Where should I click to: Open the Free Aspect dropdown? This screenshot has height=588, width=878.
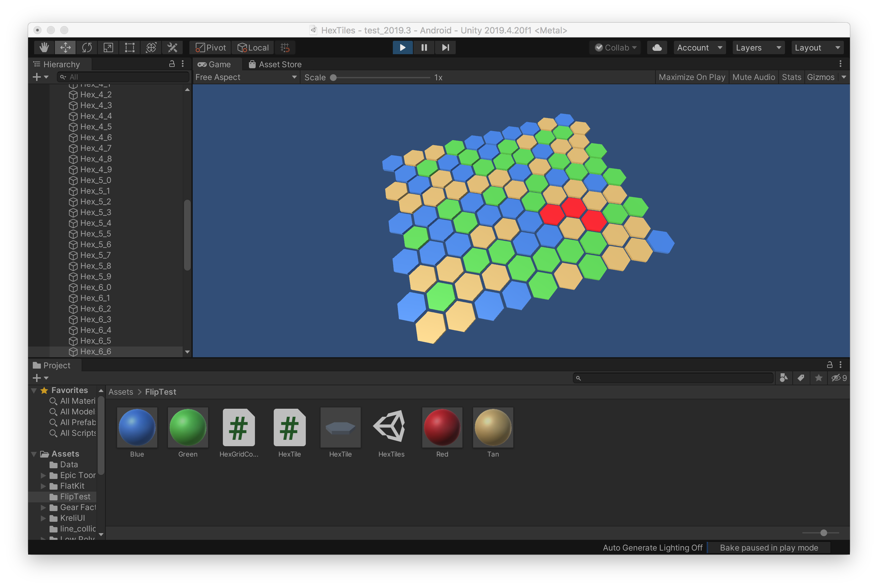point(246,77)
